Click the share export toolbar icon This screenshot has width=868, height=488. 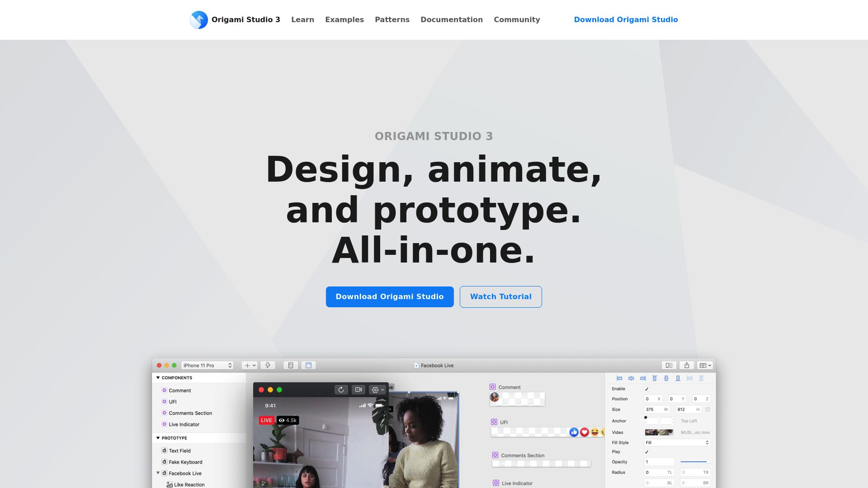[x=687, y=366]
